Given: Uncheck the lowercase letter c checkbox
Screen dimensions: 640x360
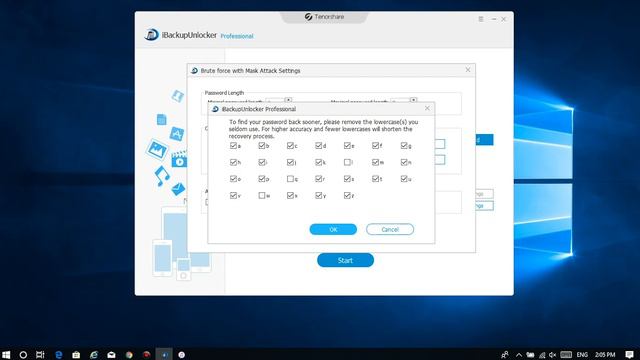Looking at the screenshot, I should click(x=290, y=145).
